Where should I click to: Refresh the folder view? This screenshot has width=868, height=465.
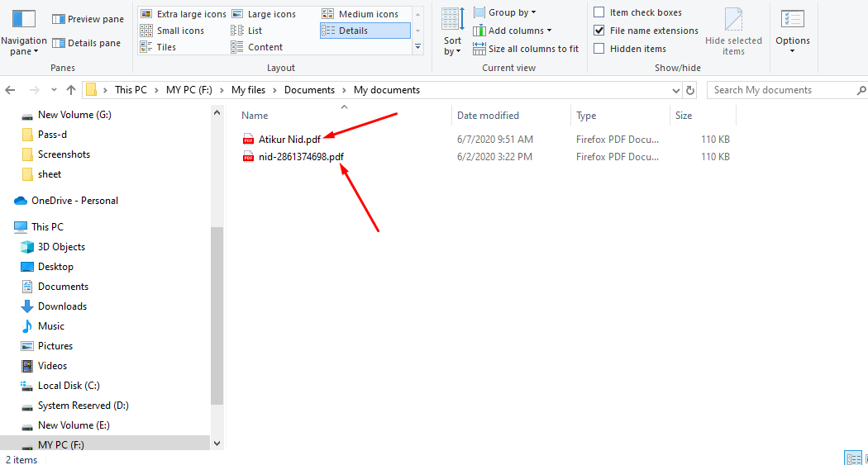coord(690,90)
